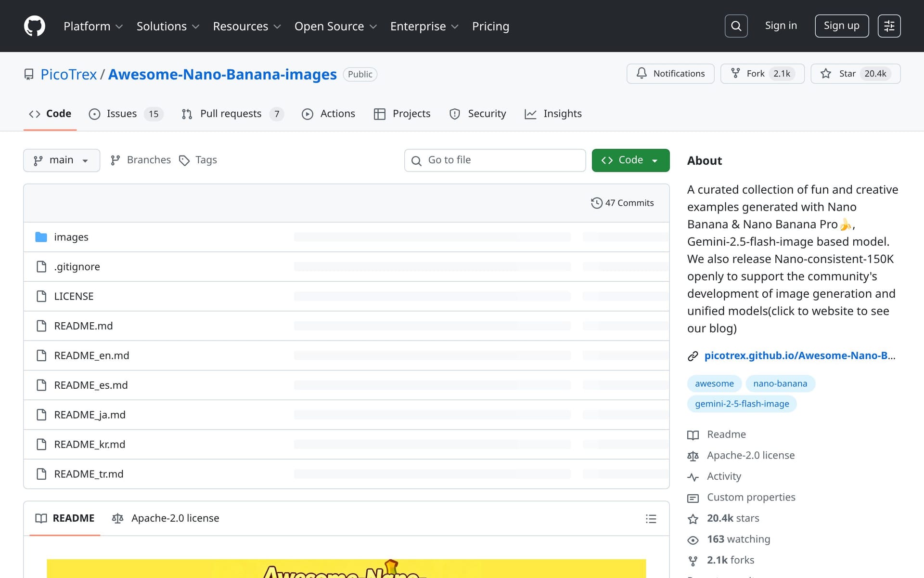924x578 pixels.
Task: Expand the Platform menu
Action: [93, 26]
